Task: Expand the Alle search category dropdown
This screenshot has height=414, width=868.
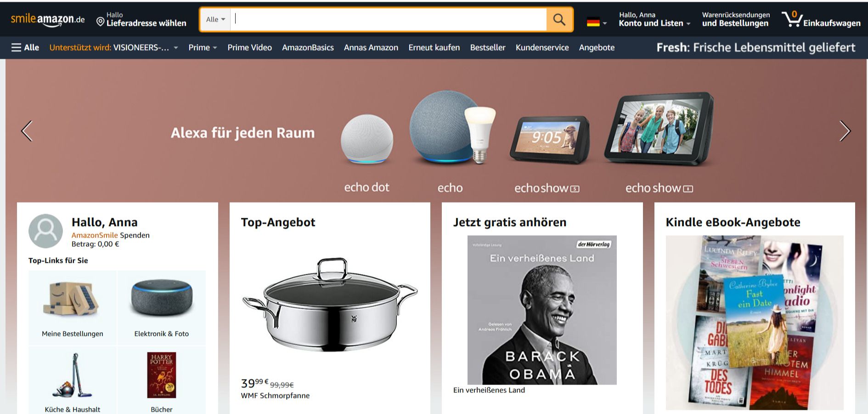Action: click(215, 19)
